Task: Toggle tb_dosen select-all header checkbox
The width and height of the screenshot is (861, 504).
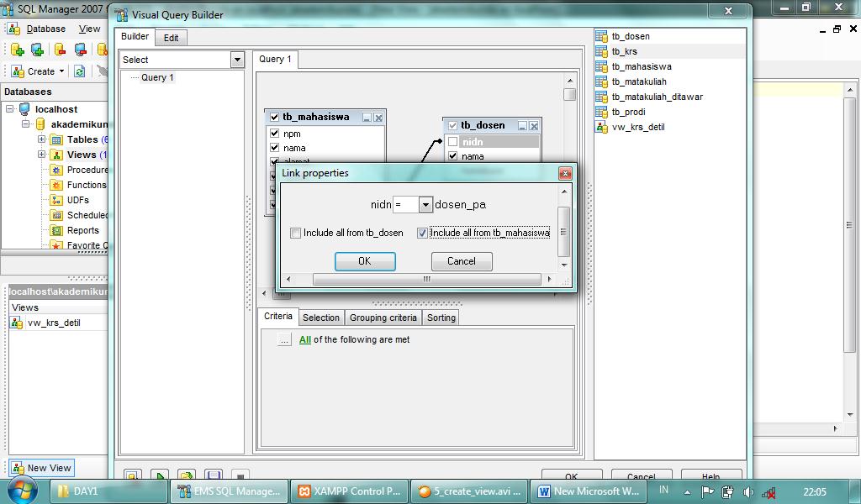Action: (x=452, y=126)
